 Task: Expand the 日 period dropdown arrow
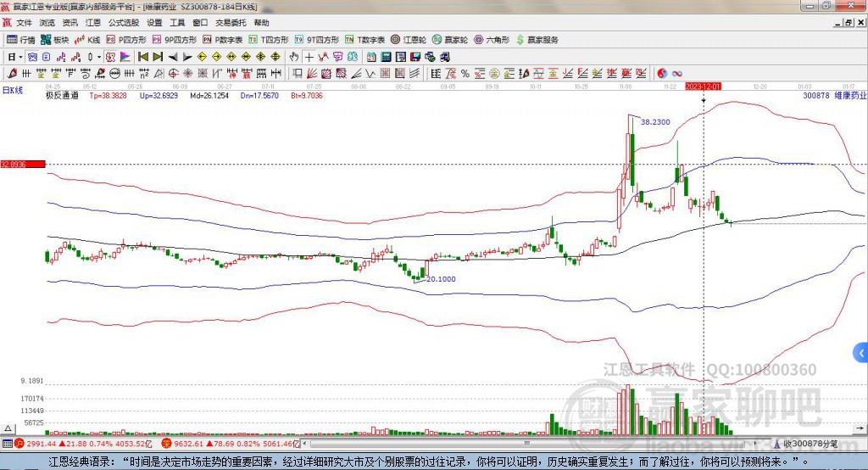click(20, 57)
